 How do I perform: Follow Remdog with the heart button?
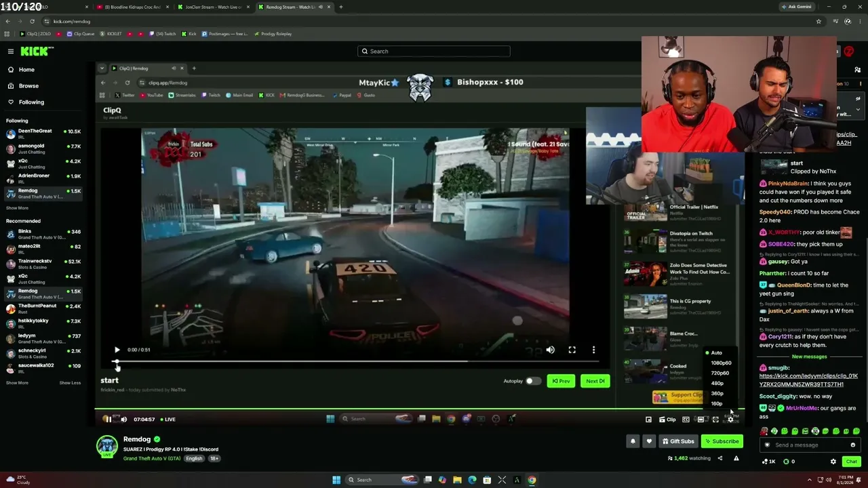click(649, 441)
